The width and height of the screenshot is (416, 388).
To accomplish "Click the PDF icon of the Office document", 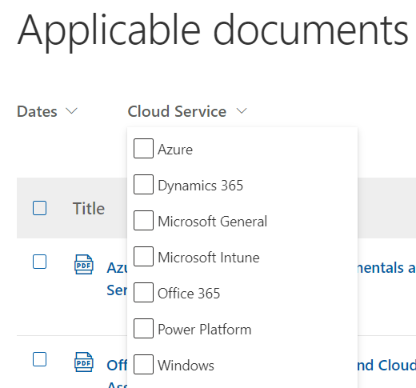I will (x=84, y=362).
